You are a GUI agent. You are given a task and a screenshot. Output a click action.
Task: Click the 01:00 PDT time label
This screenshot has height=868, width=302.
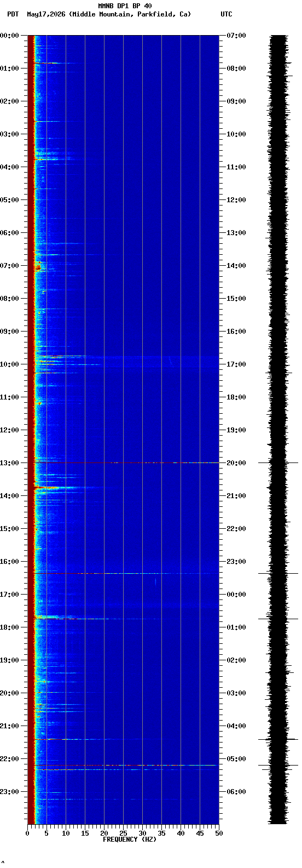(9, 68)
